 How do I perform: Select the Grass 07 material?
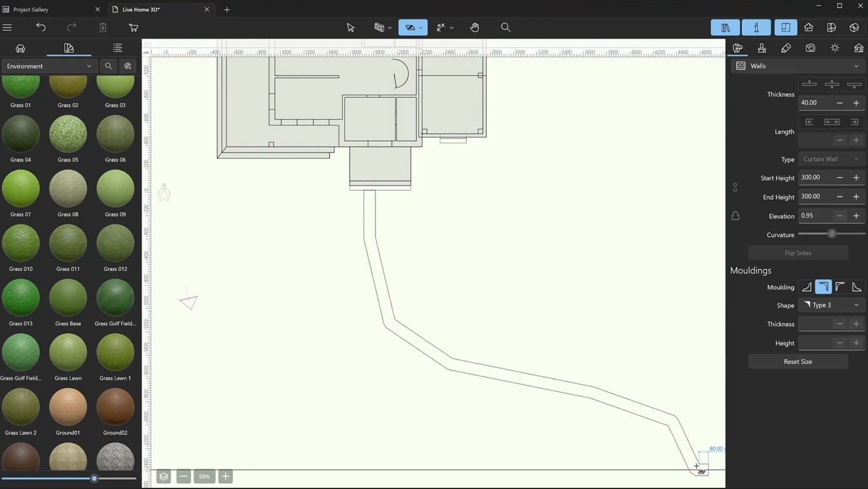pyautogui.click(x=21, y=189)
